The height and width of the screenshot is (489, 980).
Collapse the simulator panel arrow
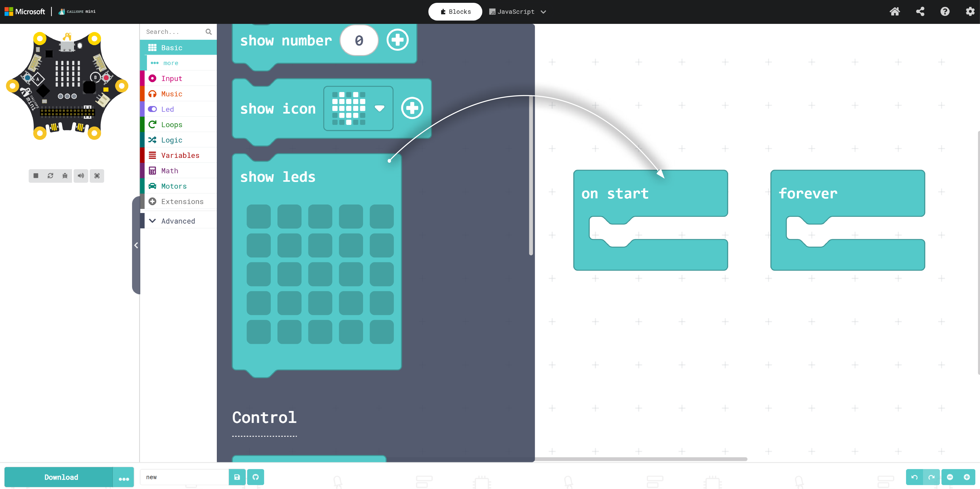[136, 245]
